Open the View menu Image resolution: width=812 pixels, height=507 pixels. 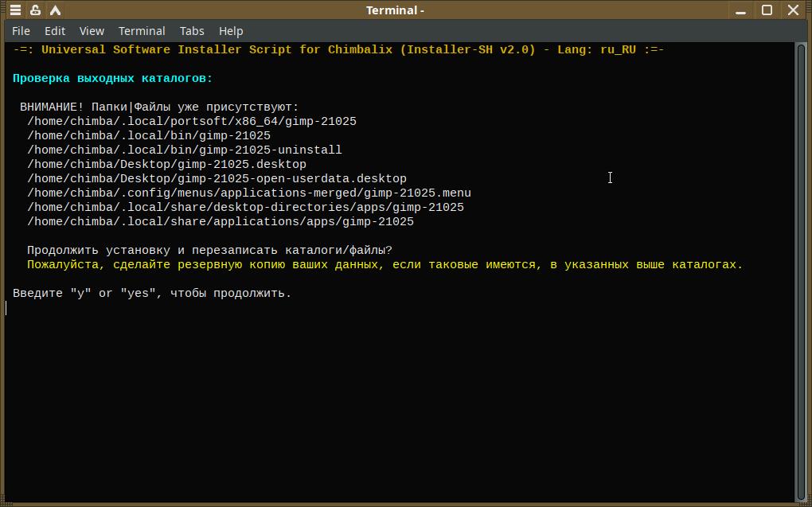tap(92, 31)
